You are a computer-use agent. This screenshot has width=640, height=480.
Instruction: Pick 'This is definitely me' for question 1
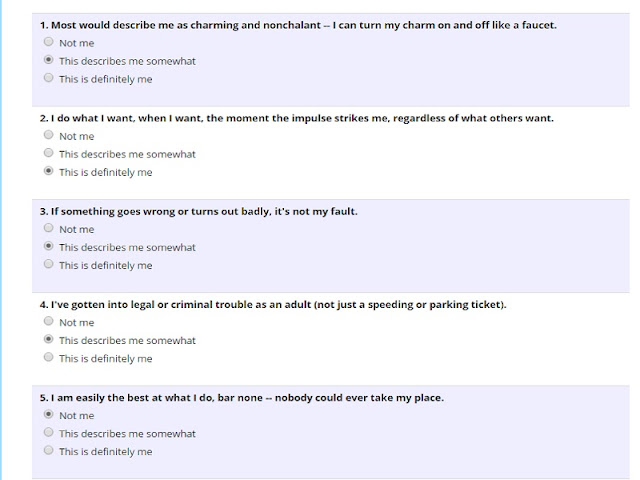(49, 78)
